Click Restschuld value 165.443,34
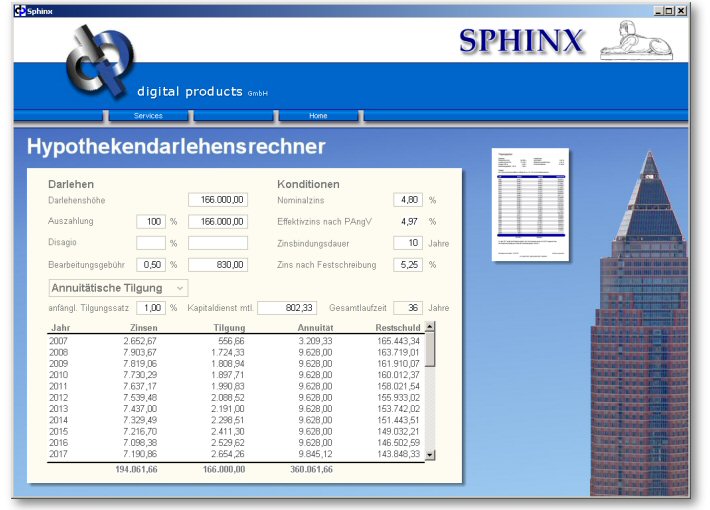This screenshot has height=510, width=710. point(398,341)
